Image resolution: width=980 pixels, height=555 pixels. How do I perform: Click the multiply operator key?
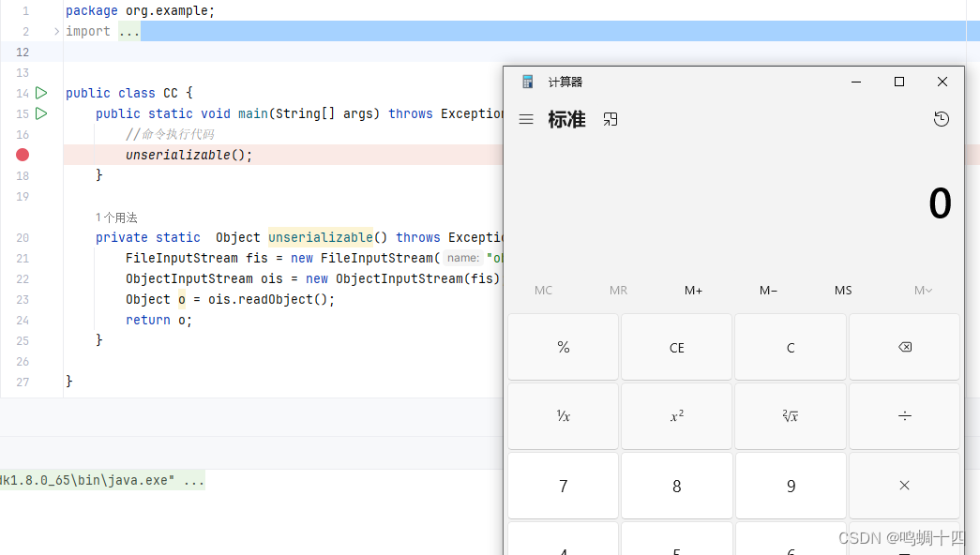pos(904,486)
